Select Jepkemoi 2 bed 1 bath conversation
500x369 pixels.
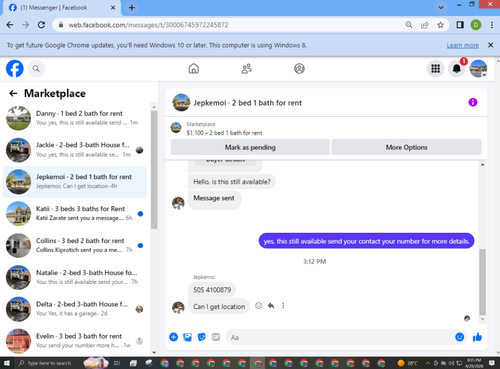coord(75,182)
